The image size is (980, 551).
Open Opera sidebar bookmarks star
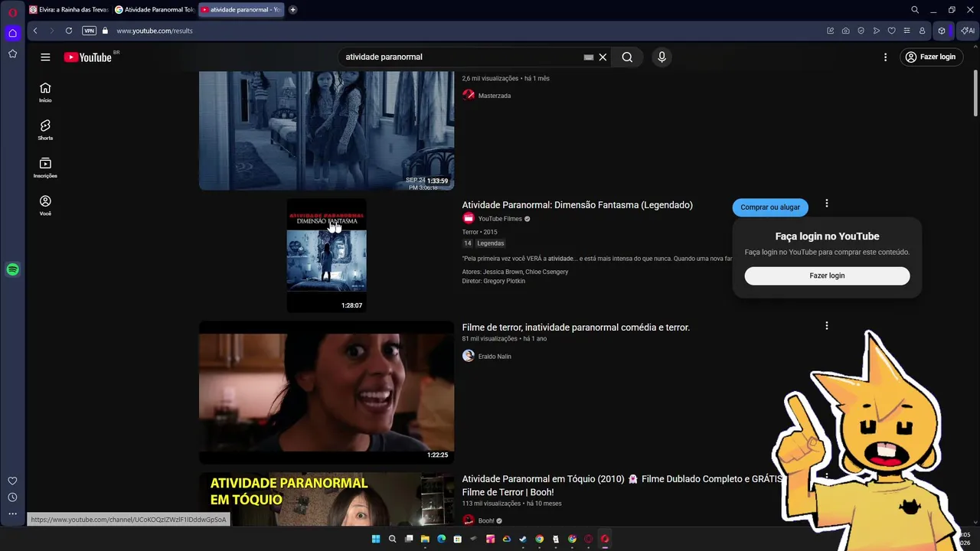[x=12, y=54]
